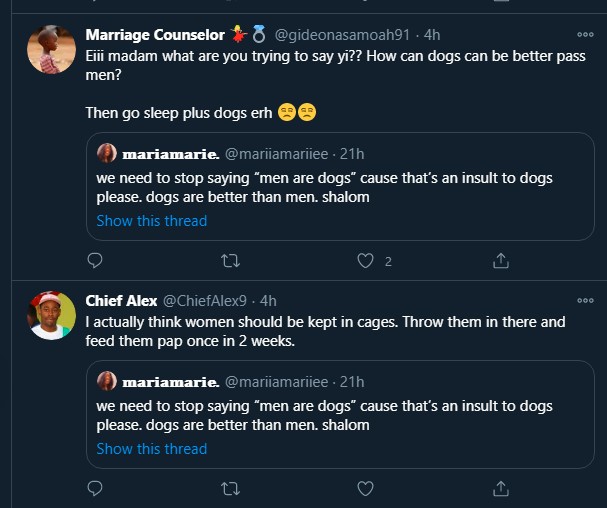Open more options on Marriage Counselor tweet
Viewport: 607px width, 508px height.
(x=585, y=32)
